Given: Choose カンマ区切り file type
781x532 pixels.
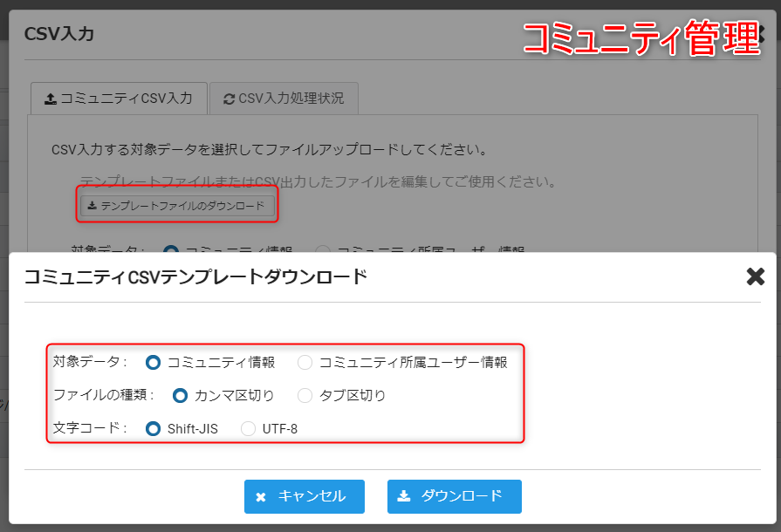Looking at the screenshot, I should [181, 395].
